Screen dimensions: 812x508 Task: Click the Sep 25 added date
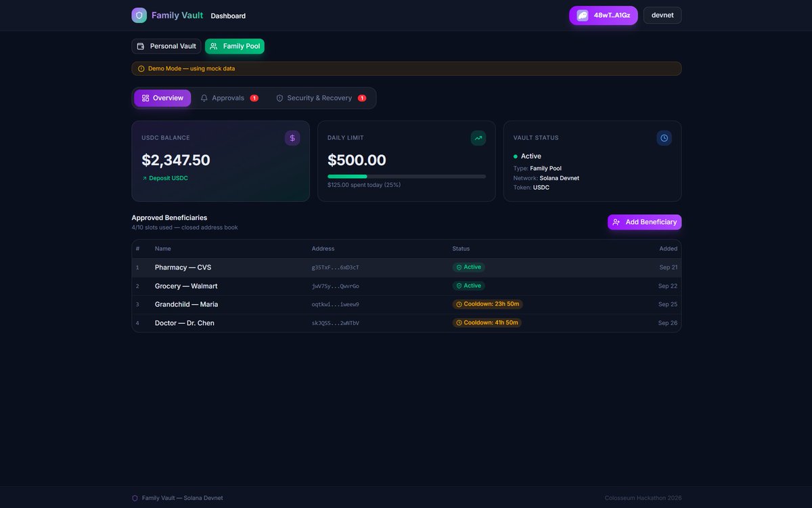coord(668,305)
